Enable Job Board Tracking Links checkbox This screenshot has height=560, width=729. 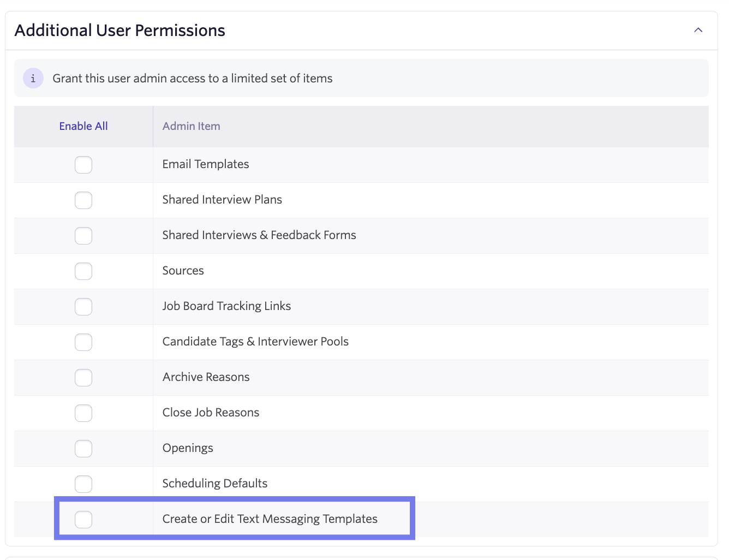pyautogui.click(x=83, y=307)
